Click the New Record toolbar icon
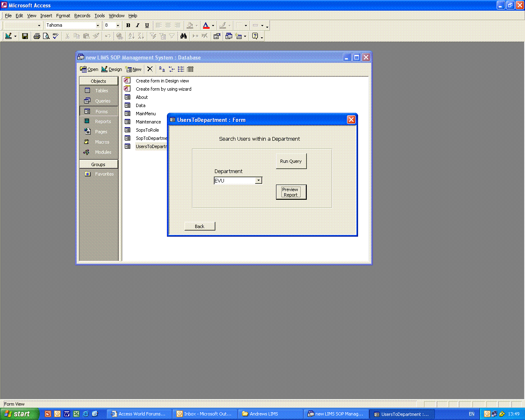This screenshot has height=420, width=525. (x=195, y=36)
